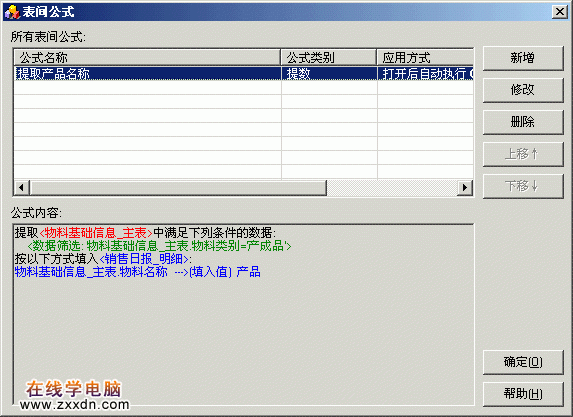The image size is (573, 417).
Task: Select the 提取产品名称 formula row
Action: [x=244, y=73]
